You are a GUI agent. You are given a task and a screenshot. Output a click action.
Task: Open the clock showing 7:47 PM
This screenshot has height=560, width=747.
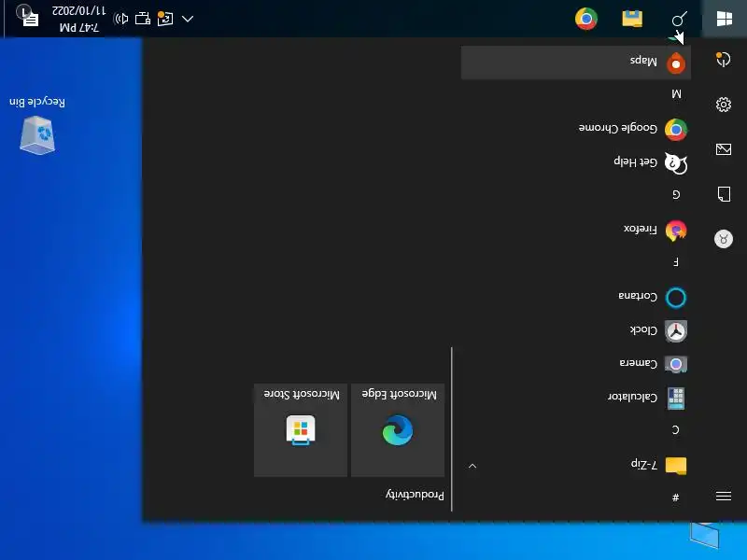click(x=78, y=19)
